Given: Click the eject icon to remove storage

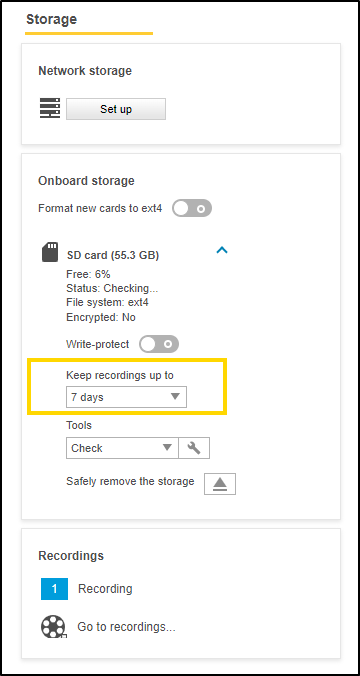Looking at the screenshot, I should pyautogui.click(x=220, y=484).
